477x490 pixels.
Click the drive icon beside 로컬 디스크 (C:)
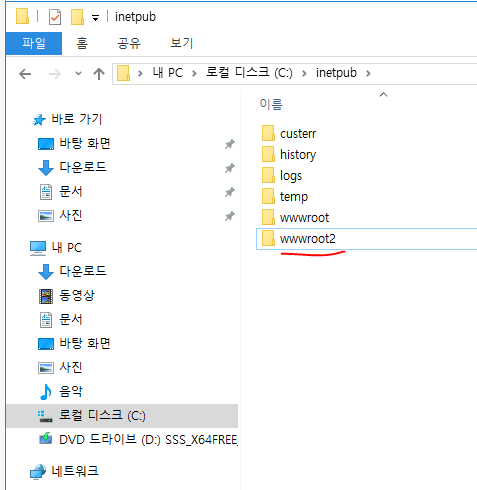(45, 416)
